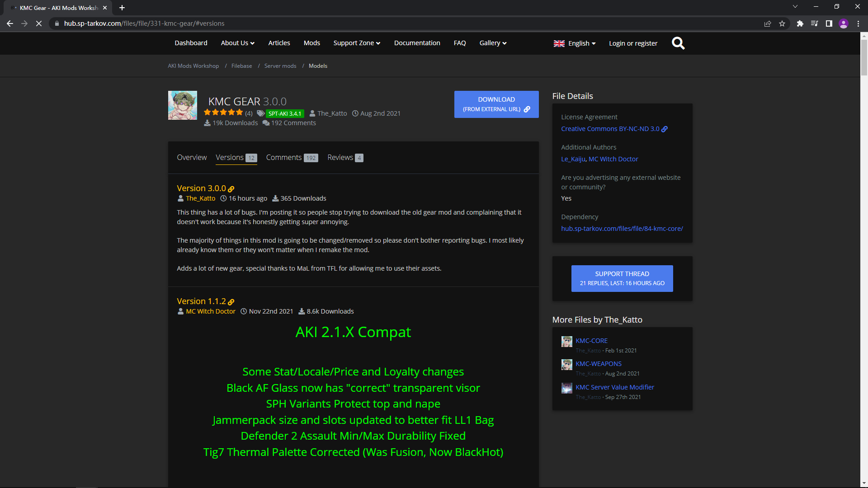The width and height of the screenshot is (868, 488).
Task: Click the share page icon in the address bar
Action: click(x=767, y=23)
